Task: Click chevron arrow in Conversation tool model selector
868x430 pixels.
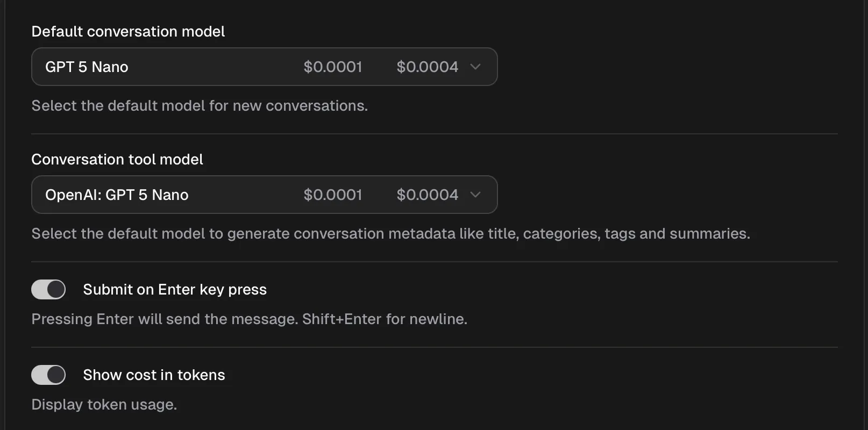Action: tap(475, 195)
